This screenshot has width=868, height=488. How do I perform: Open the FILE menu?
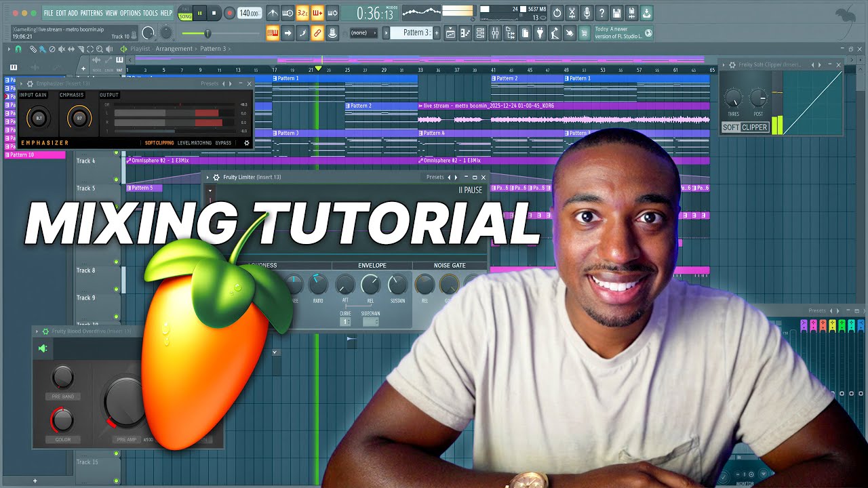tap(48, 13)
